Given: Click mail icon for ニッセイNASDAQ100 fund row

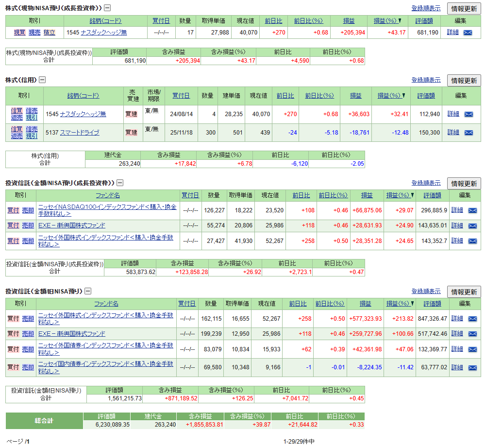Looking at the screenshot, I should pos(472,210).
